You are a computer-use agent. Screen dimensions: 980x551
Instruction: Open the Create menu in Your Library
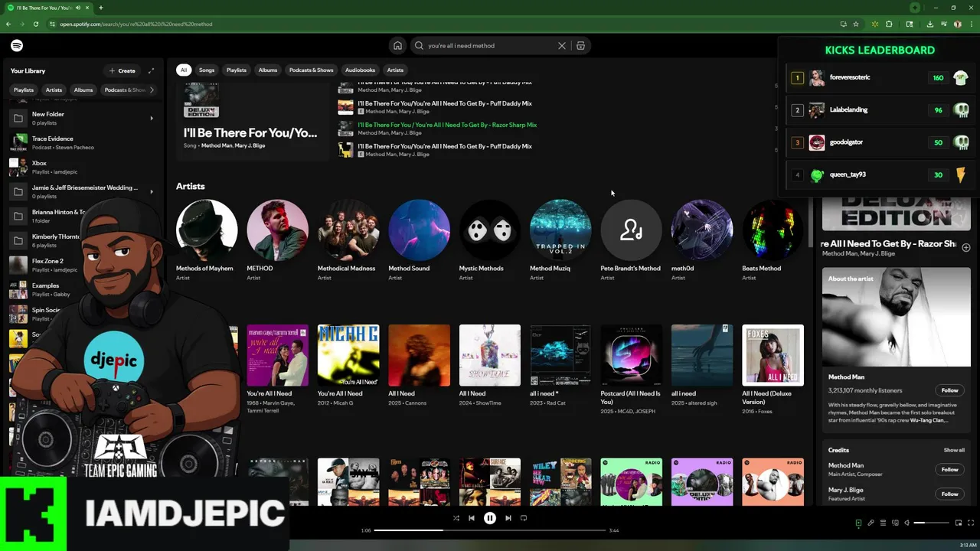pos(122,70)
